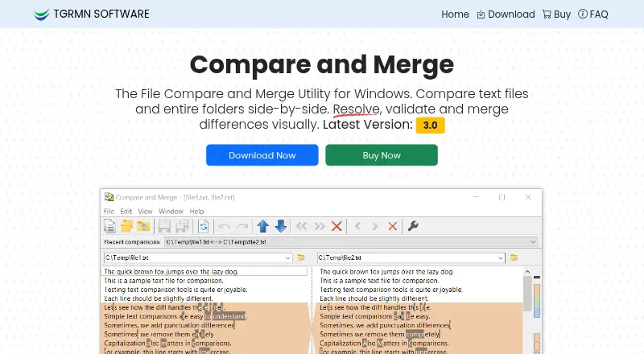
Task: Click the download icon beside Download
Action: point(481,14)
